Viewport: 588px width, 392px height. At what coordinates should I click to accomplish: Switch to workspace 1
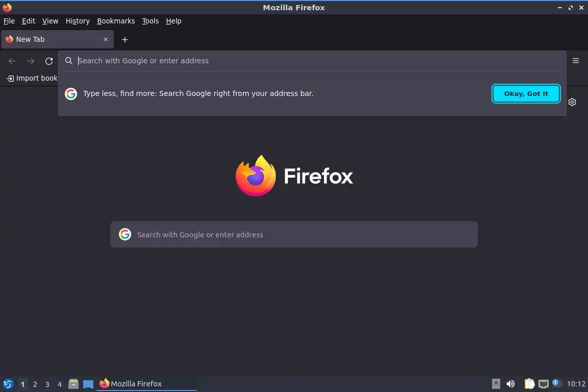coord(23,384)
